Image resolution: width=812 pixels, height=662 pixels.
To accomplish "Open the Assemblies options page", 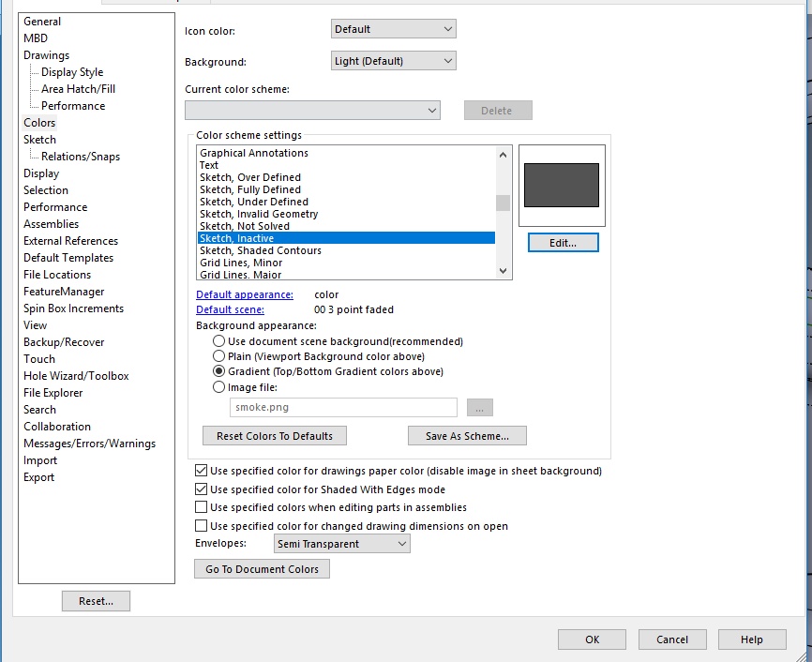I will pyautogui.click(x=51, y=224).
